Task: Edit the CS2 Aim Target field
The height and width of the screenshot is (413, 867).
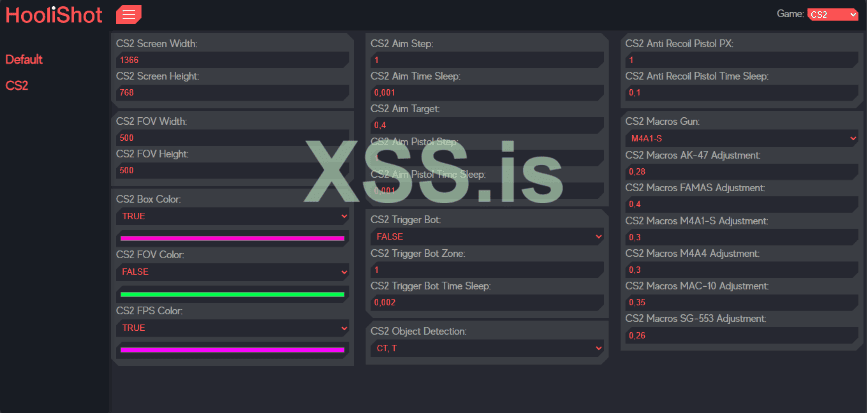Action: click(x=487, y=126)
